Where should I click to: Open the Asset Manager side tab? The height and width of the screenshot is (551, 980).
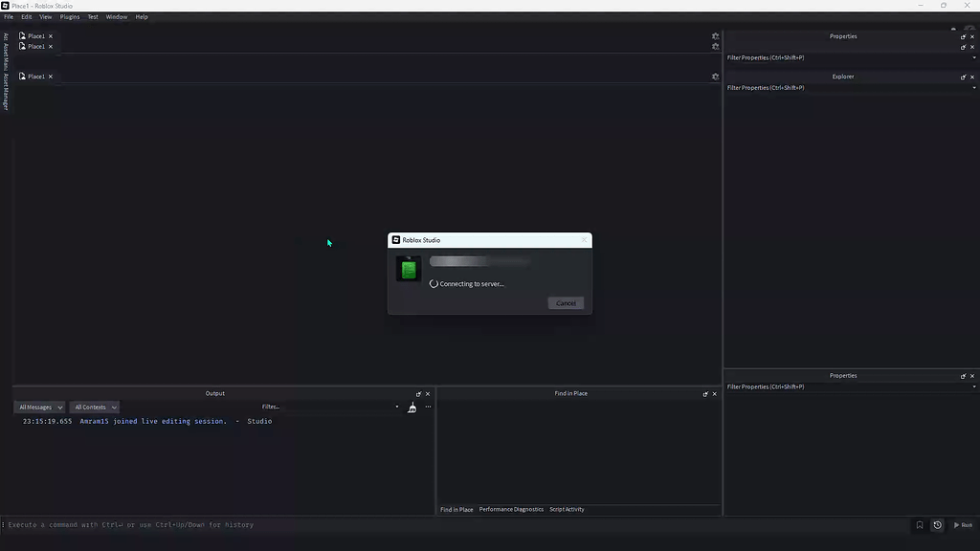pos(6,92)
